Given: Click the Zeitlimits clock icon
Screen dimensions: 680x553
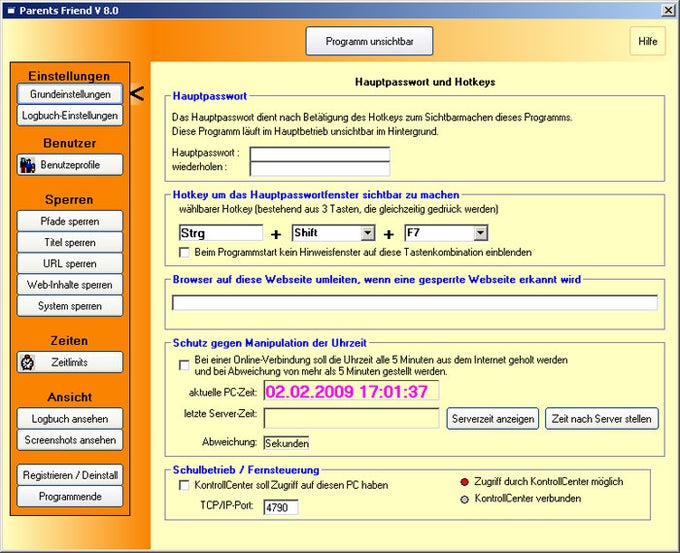Looking at the screenshot, I should 28,362.
